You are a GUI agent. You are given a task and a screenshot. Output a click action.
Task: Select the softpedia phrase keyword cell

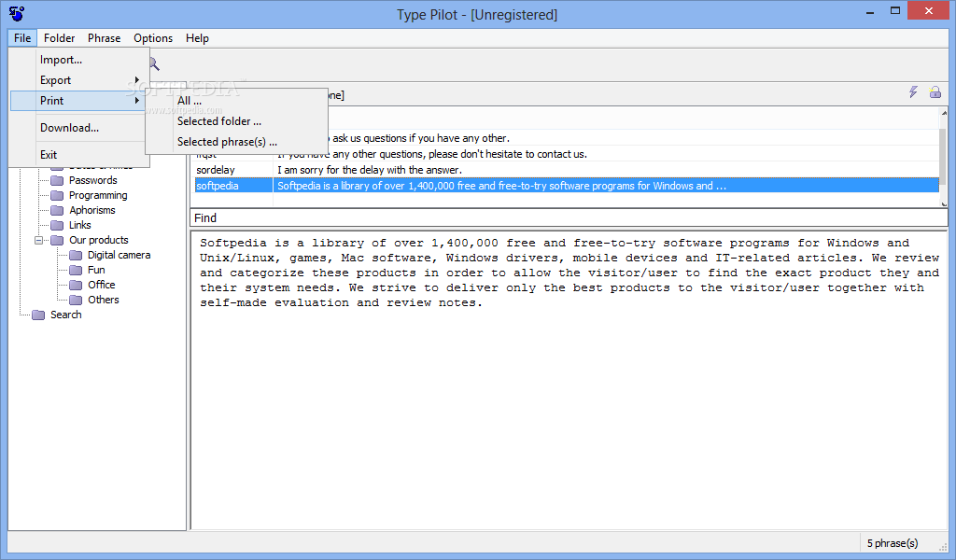233,186
